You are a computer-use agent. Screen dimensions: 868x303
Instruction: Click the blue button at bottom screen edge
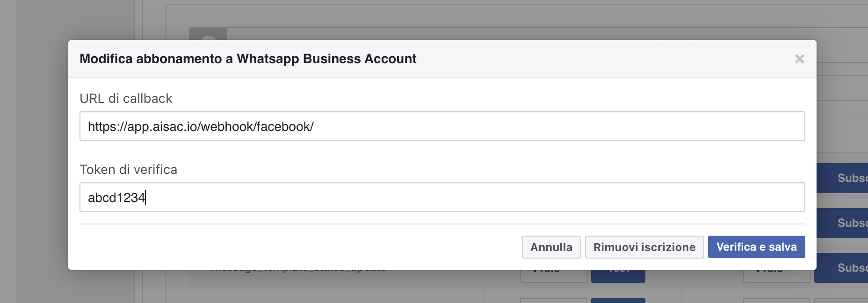click(x=618, y=300)
